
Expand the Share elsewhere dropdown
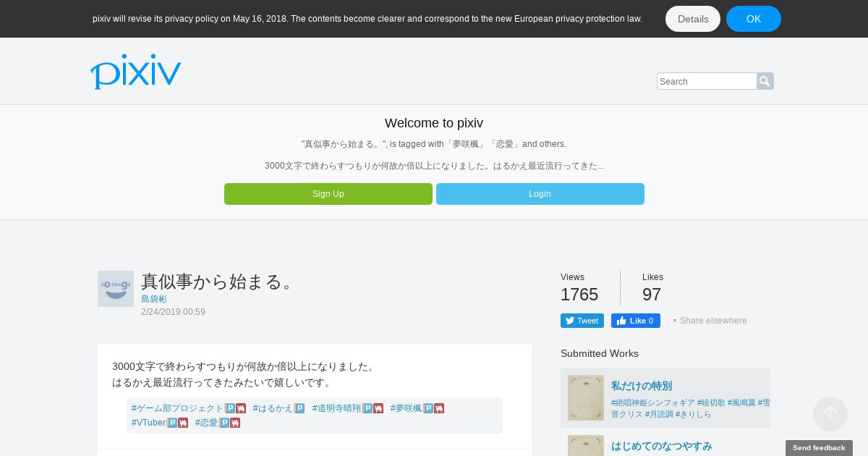point(710,321)
